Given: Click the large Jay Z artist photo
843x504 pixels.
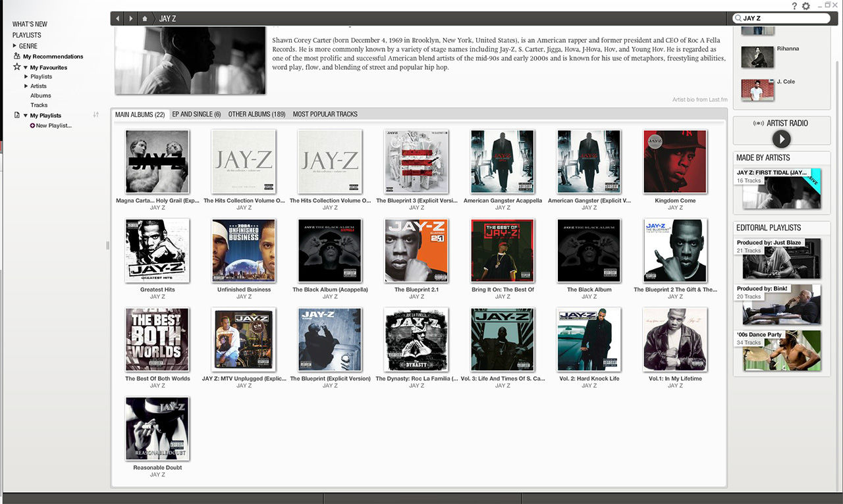Looking at the screenshot, I should tap(190, 61).
